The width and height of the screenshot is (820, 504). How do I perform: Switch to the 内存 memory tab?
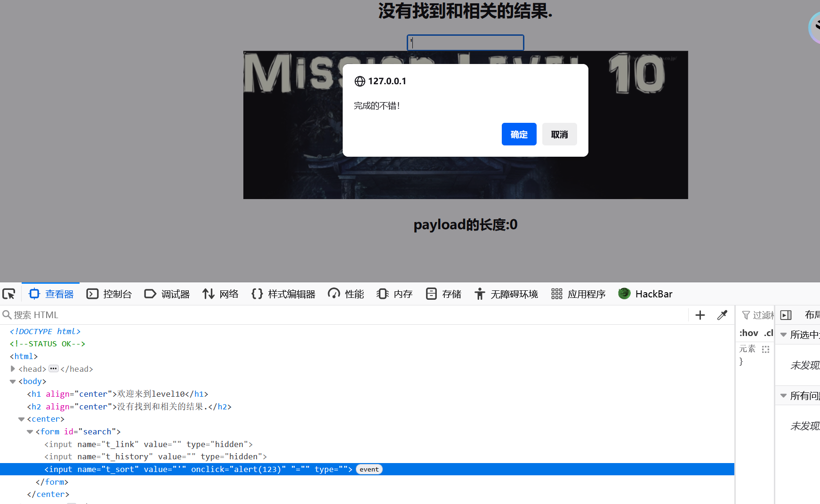(x=394, y=294)
